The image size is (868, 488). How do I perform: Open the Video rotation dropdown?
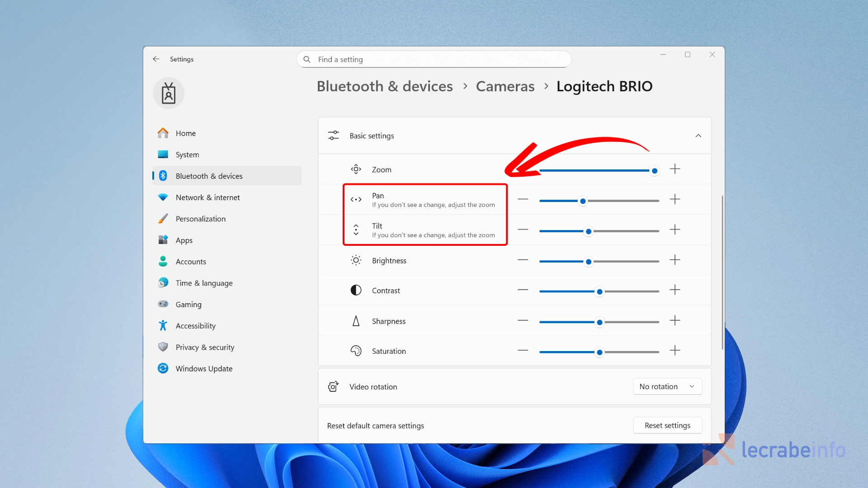tap(667, 386)
